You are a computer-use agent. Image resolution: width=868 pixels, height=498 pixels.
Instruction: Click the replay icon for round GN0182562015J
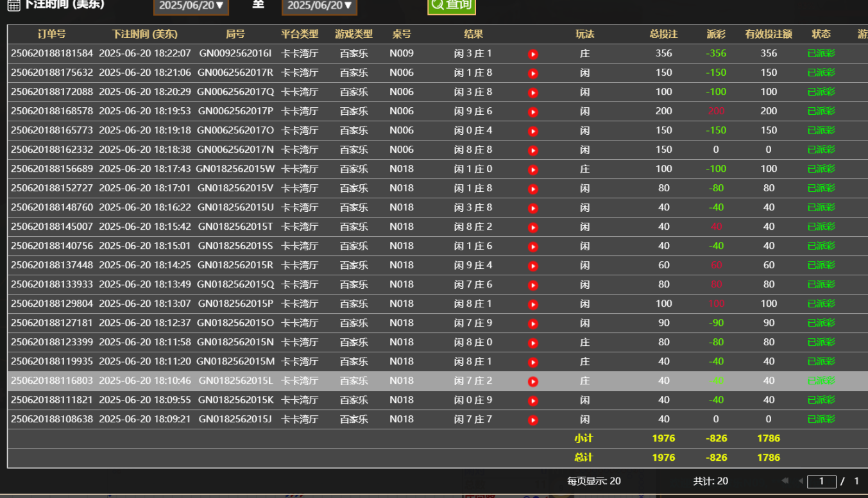[532, 420]
